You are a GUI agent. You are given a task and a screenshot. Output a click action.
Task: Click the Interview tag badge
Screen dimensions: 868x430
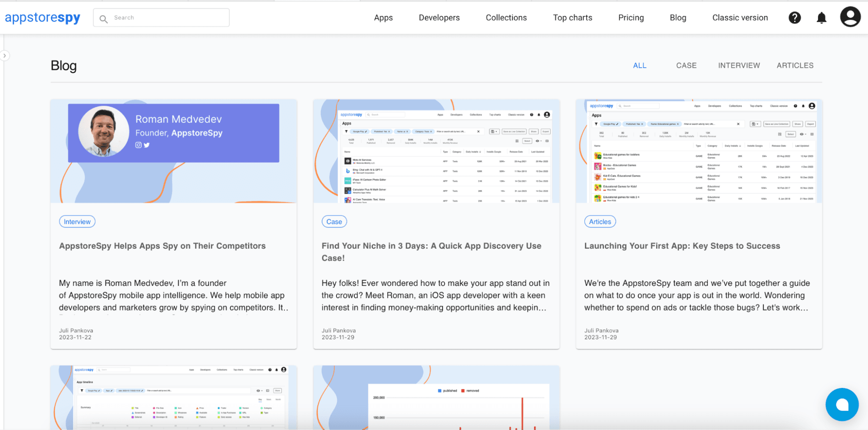(77, 222)
